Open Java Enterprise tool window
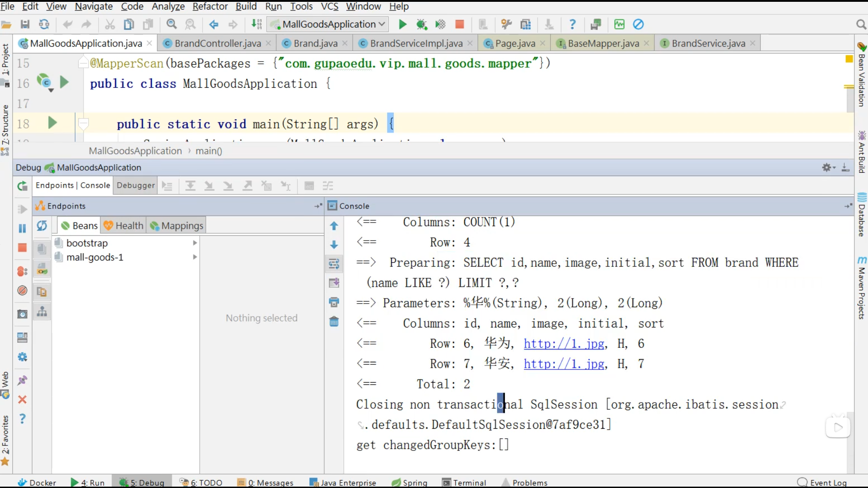Image resolution: width=868 pixels, height=488 pixels. click(343, 483)
